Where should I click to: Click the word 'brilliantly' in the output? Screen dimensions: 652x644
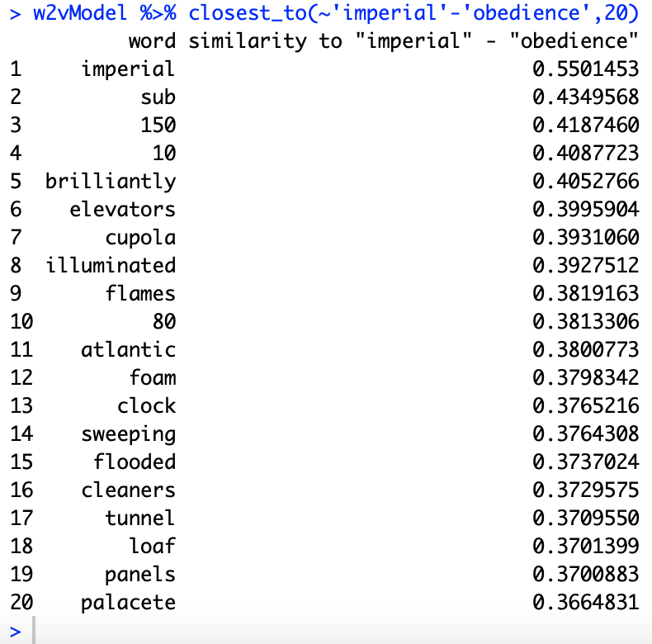pyautogui.click(x=111, y=182)
